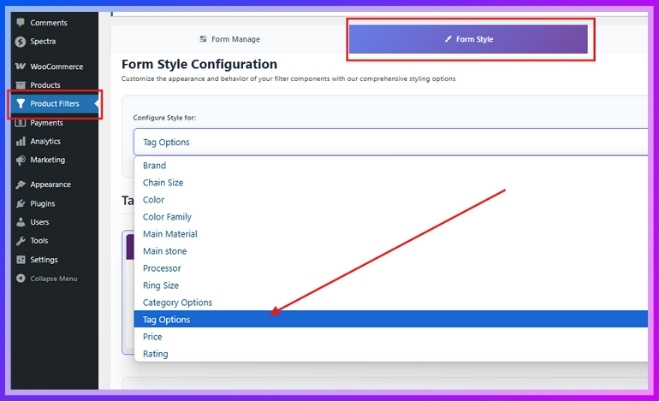The width and height of the screenshot is (660, 402).
Task: Click the Form Style Configuration heading
Action: click(200, 64)
